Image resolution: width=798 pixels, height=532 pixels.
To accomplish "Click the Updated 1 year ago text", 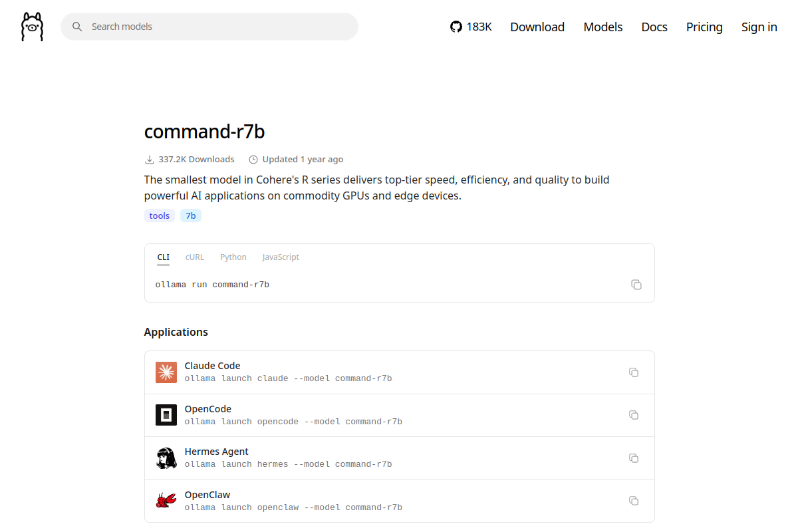I will (303, 160).
